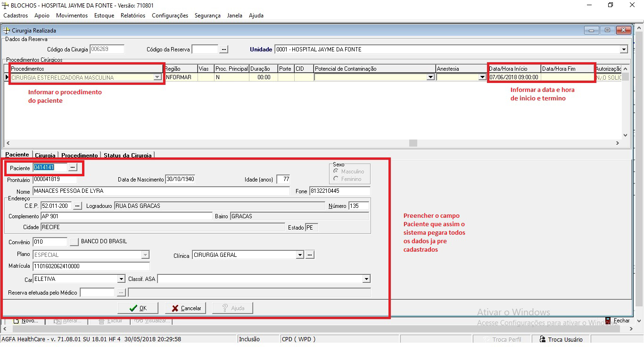Viewport: 644px width, 362px height.
Task: Expand the Procedimentos dropdown in grid
Action: click(157, 77)
